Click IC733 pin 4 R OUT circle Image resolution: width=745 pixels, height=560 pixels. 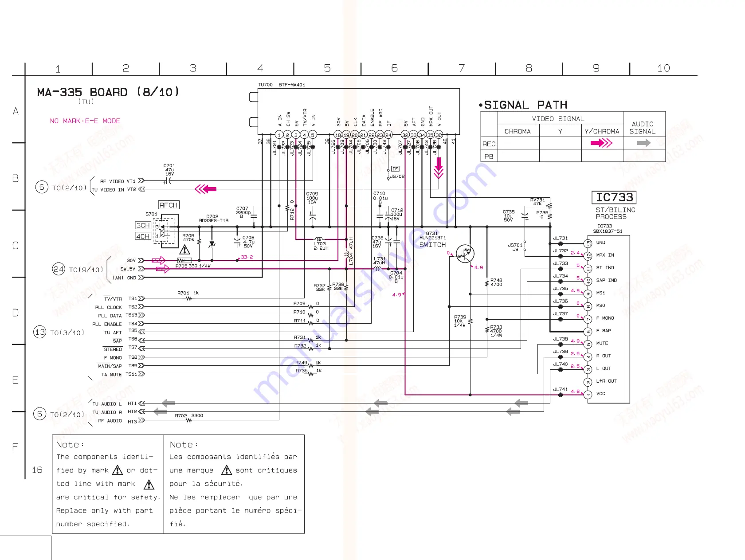(588, 356)
